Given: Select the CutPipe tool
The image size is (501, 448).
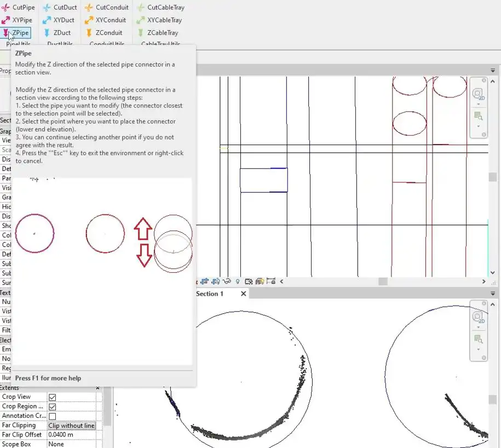Looking at the screenshot, I should (x=18, y=7).
